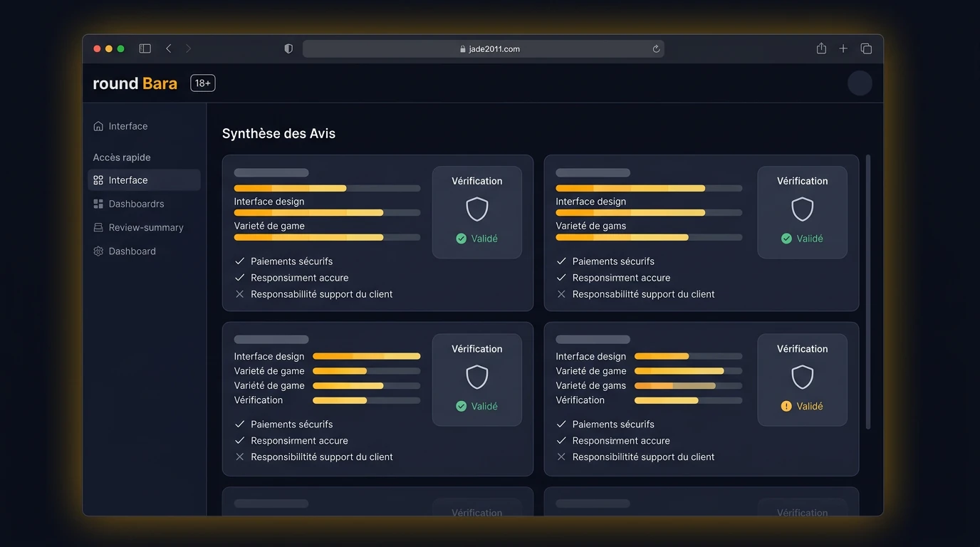
Task: Click the 18+ age badge
Action: tap(203, 83)
